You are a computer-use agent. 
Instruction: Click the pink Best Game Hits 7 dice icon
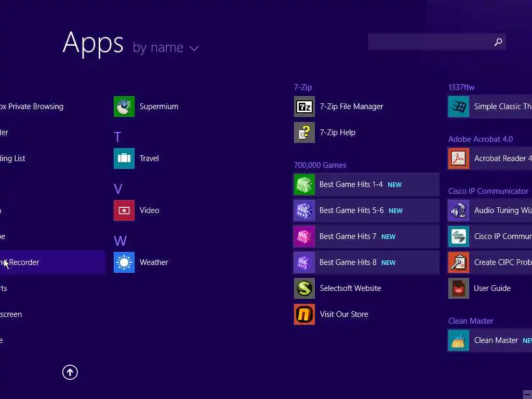(x=304, y=236)
